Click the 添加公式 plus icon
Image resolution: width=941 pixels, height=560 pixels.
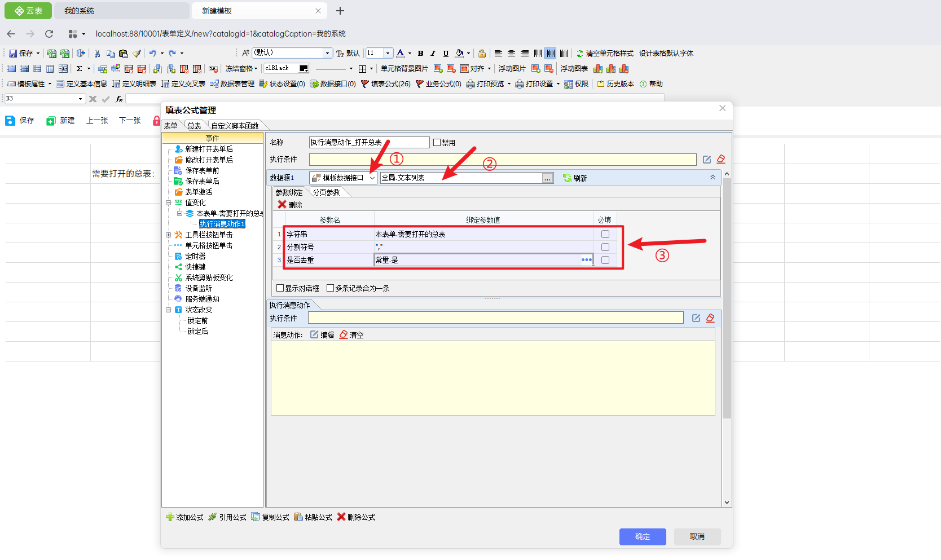170,517
